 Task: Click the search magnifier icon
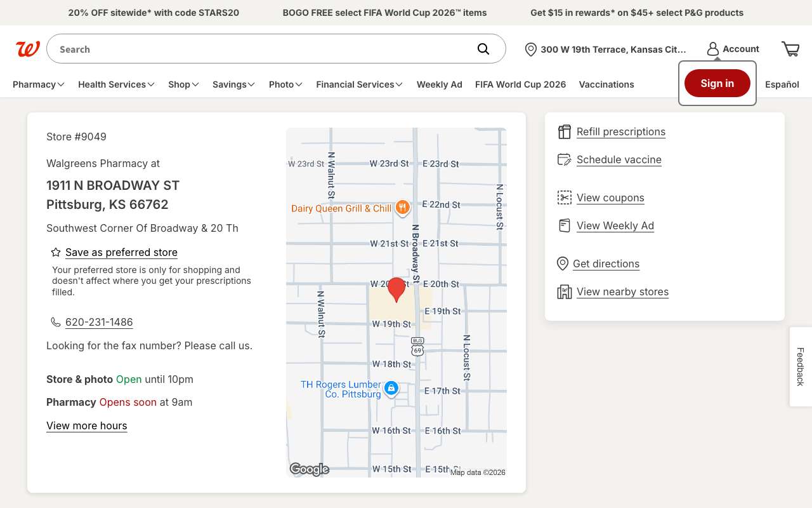click(x=483, y=49)
